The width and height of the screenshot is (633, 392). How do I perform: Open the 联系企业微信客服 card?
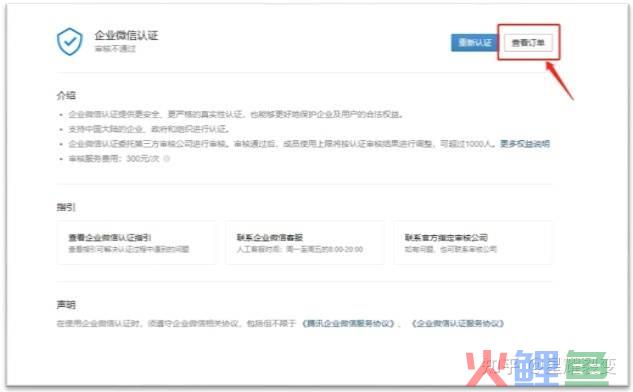[305, 243]
